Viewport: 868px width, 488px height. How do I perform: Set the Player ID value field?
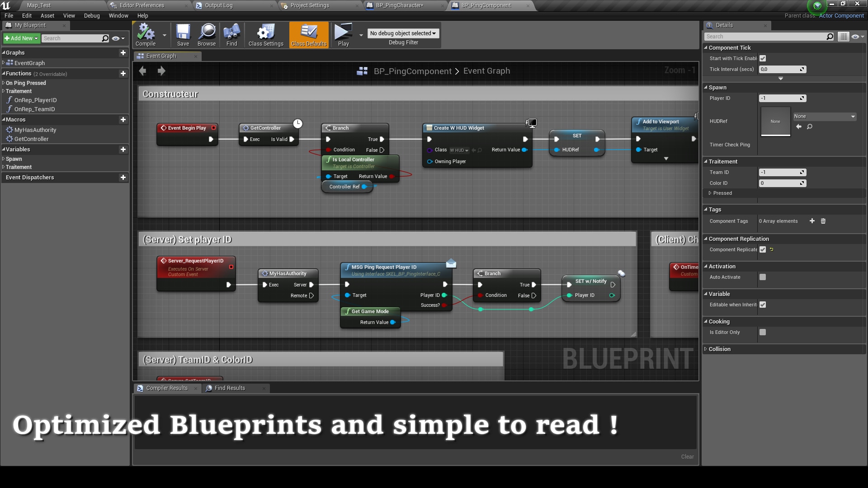click(x=780, y=98)
